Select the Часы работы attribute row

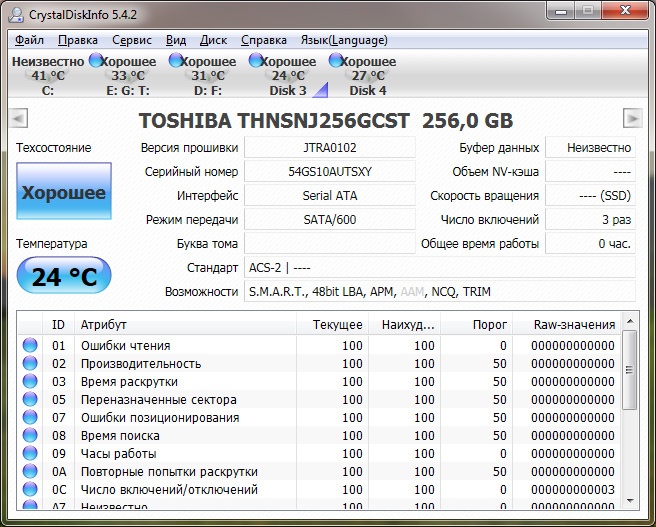pos(319,453)
